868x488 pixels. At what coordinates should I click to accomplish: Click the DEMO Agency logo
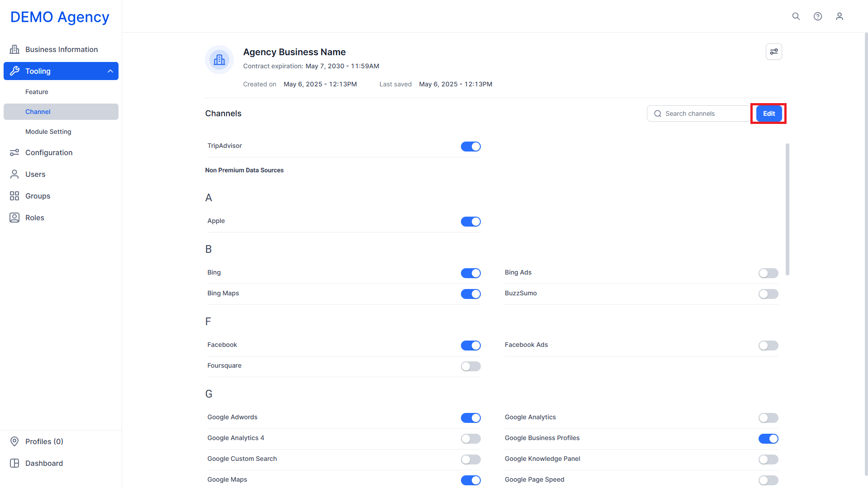[x=60, y=17]
